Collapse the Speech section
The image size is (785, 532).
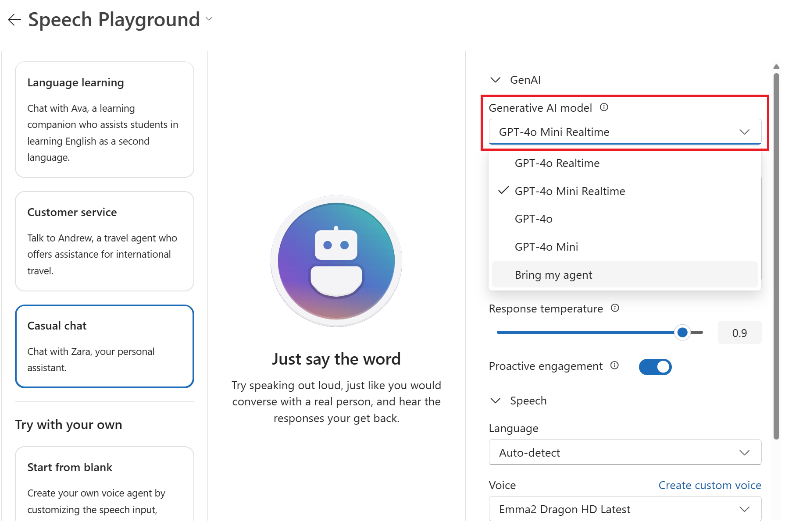(496, 400)
